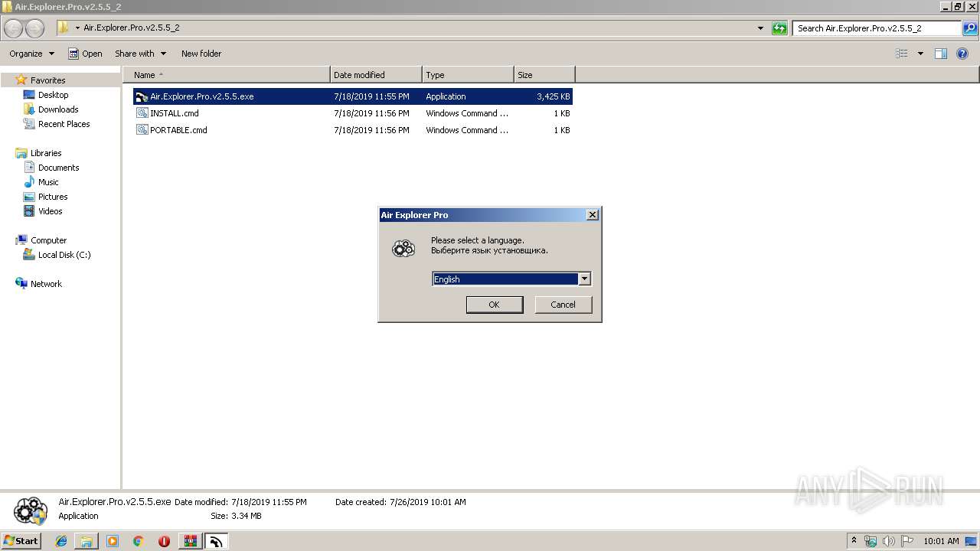Go back in Explorer

(14, 28)
